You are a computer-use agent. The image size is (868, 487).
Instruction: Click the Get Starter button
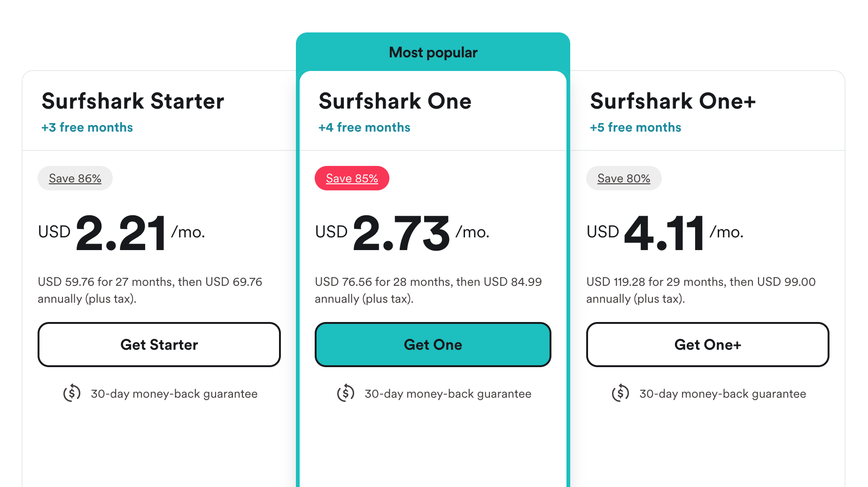[x=159, y=345]
